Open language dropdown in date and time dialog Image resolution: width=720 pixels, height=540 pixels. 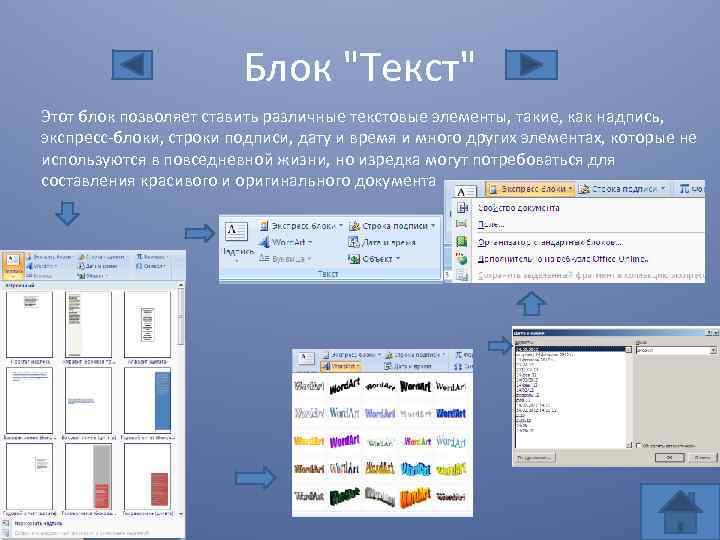click(713, 350)
